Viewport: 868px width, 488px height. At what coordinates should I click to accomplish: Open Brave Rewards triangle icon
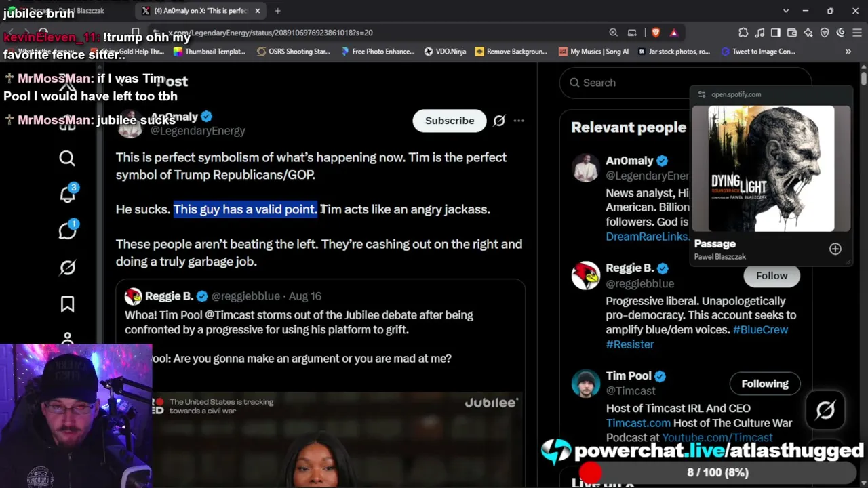click(673, 33)
